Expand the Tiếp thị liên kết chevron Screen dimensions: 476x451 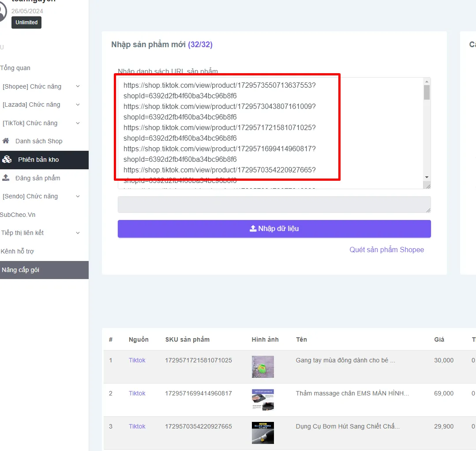coord(78,233)
